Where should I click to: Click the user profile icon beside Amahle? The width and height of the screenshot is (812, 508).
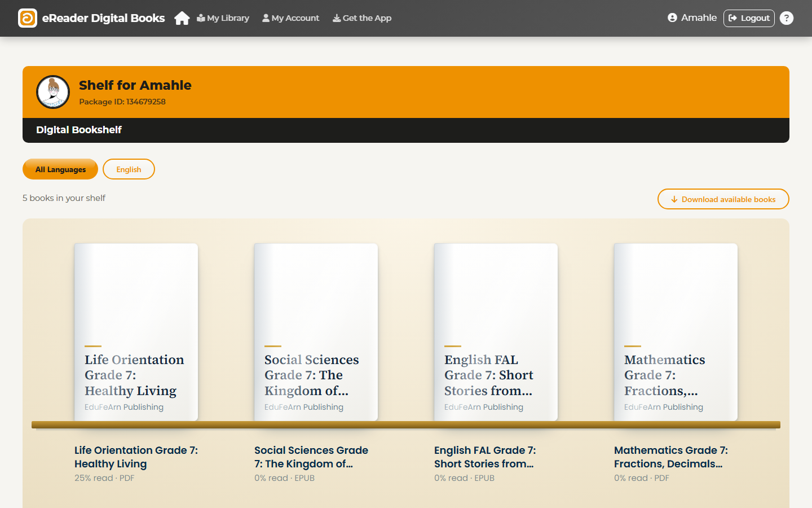(x=672, y=18)
